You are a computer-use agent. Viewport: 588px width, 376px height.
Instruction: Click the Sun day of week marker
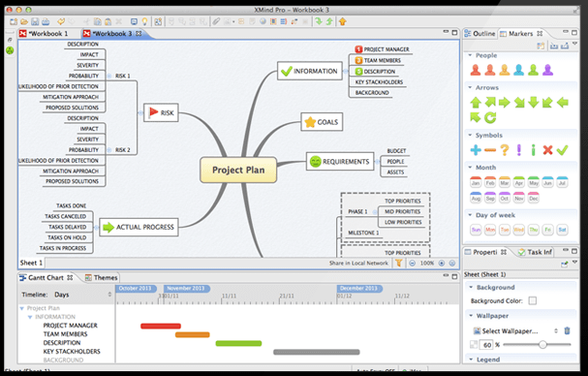click(x=476, y=230)
